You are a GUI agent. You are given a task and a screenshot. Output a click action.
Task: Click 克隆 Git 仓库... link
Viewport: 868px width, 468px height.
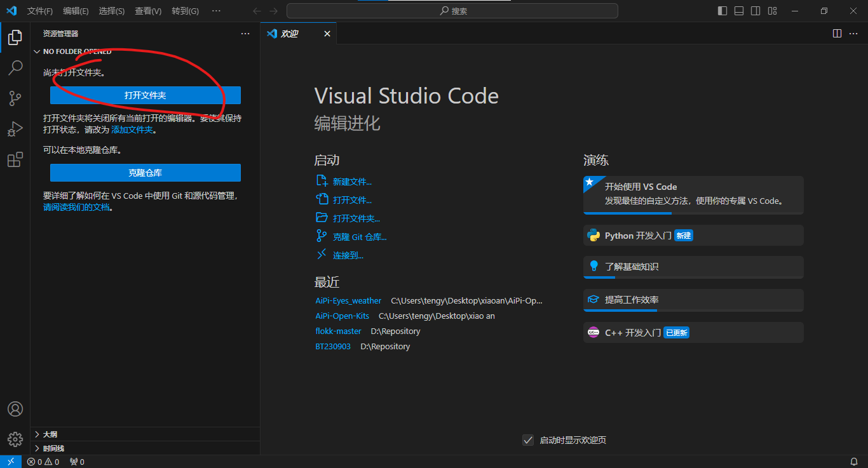coord(360,237)
